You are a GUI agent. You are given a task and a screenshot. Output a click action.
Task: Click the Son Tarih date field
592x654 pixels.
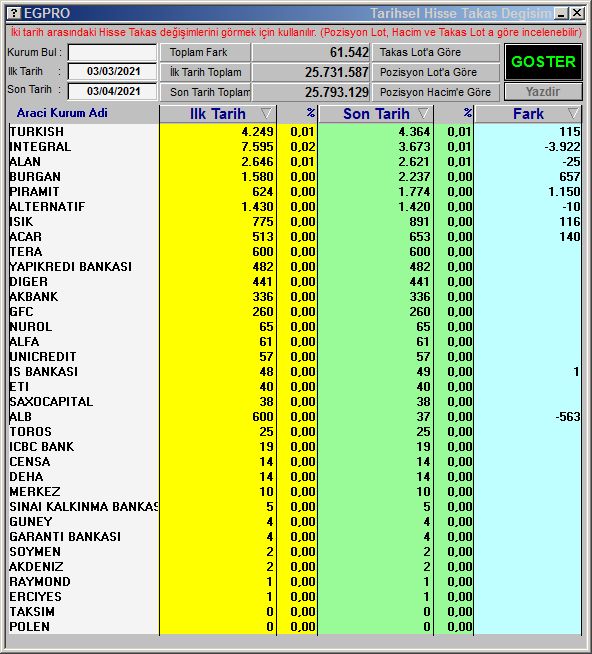[x=112, y=91]
